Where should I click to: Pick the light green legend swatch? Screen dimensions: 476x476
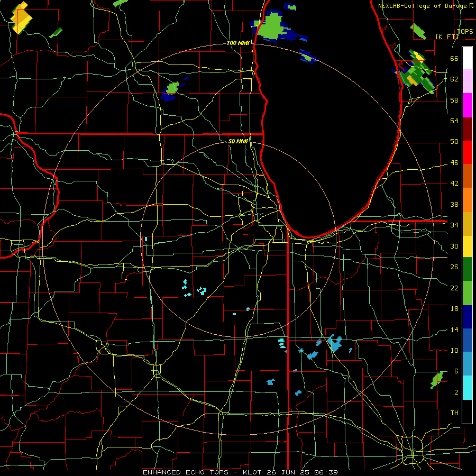pos(467,293)
